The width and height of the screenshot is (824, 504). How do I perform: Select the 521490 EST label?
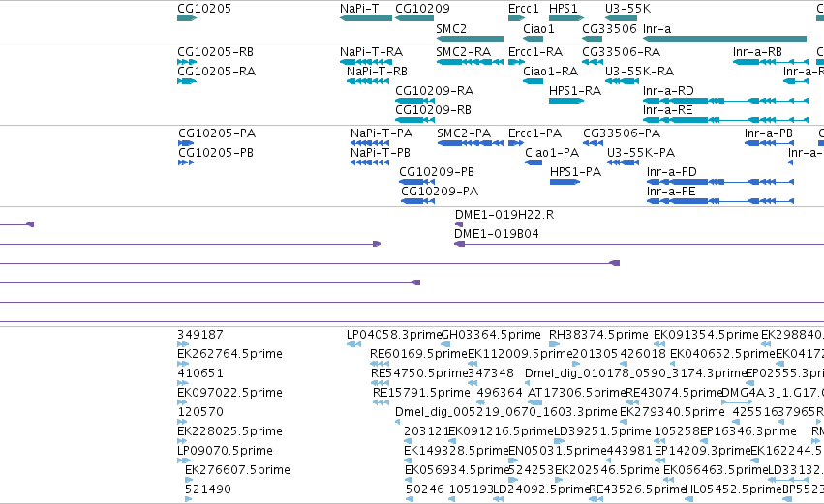208,489
